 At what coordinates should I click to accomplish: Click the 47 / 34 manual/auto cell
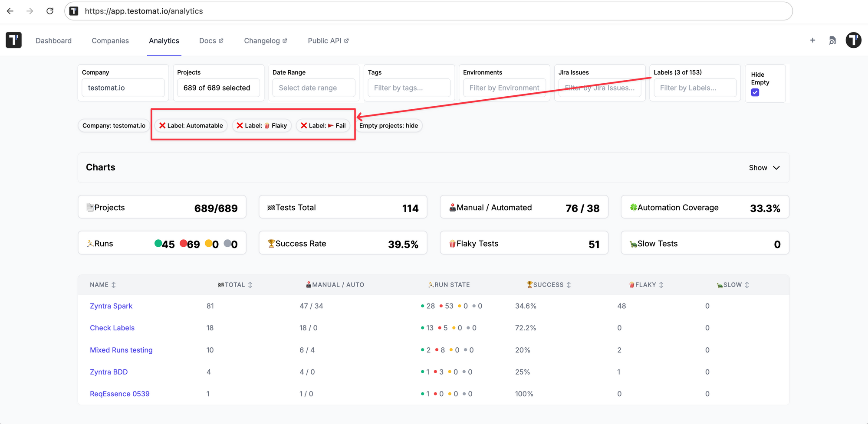[311, 306]
